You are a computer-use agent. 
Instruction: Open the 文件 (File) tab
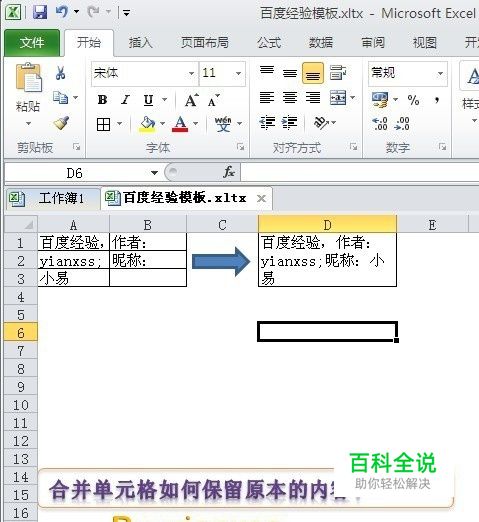[32, 43]
